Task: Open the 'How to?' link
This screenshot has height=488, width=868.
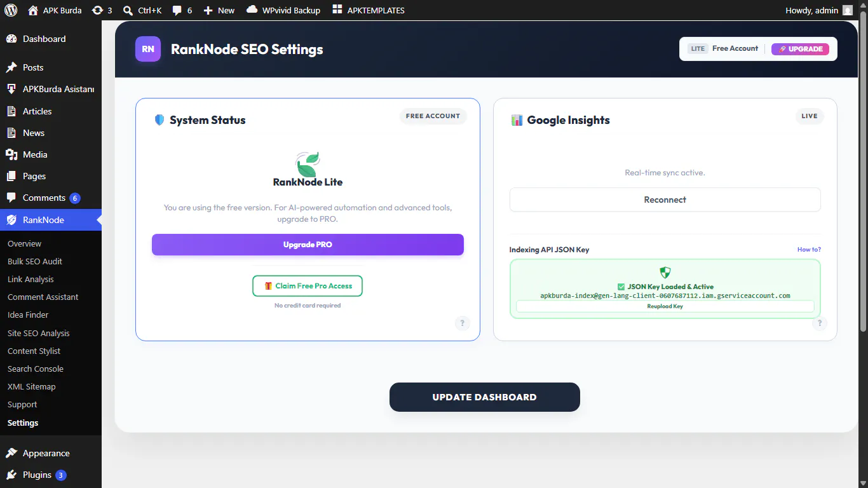Action: [809, 250]
